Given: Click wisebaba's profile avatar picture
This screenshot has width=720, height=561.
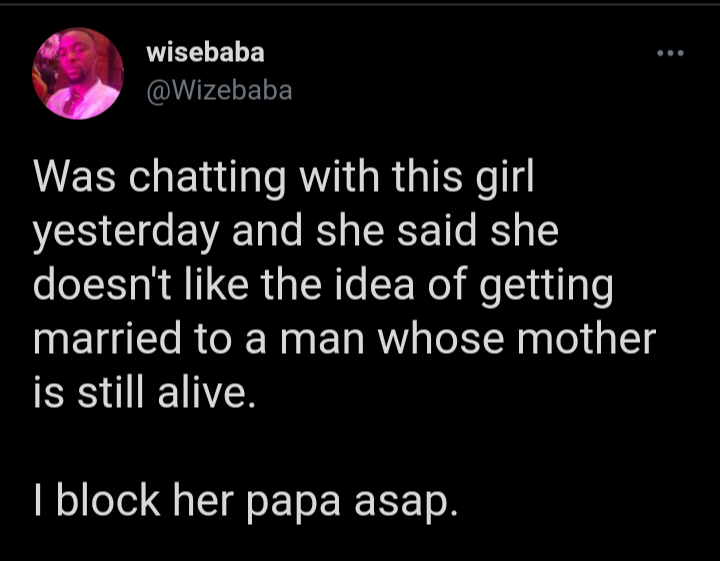Looking at the screenshot, I should [x=78, y=74].
